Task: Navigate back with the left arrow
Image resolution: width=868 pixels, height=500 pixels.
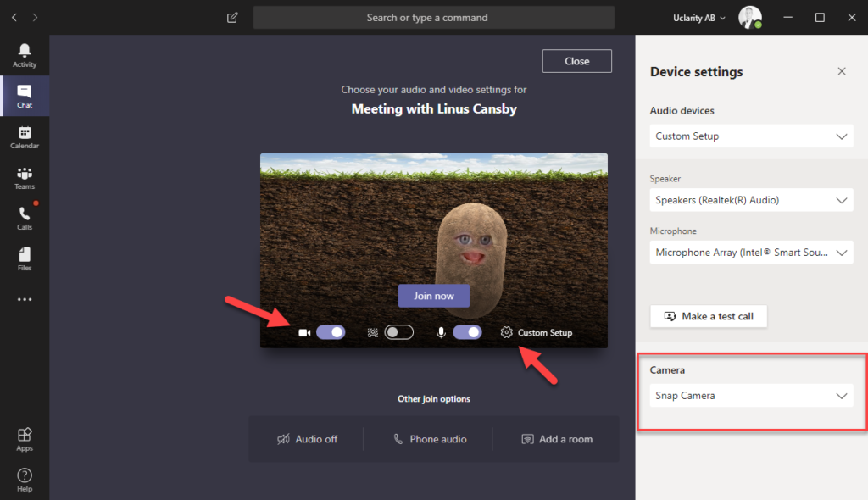Action: [14, 18]
